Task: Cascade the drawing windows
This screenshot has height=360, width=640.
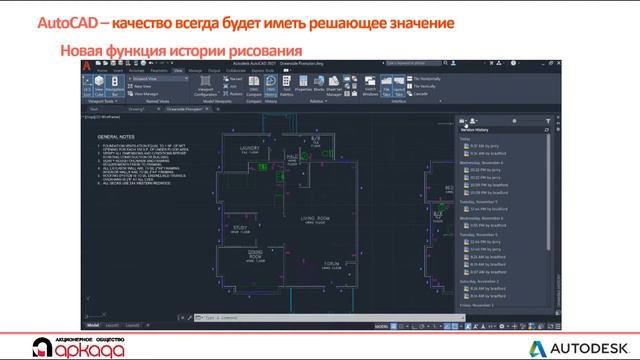Action: (418, 93)
